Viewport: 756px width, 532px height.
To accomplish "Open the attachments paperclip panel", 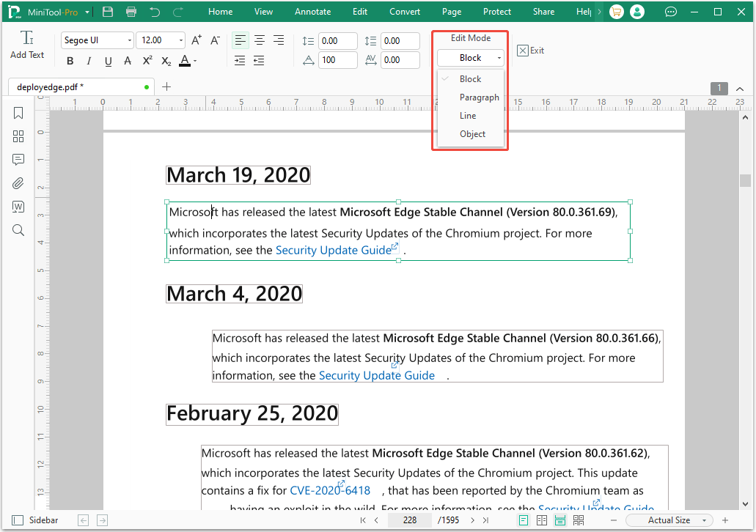I will click(18, 183).
